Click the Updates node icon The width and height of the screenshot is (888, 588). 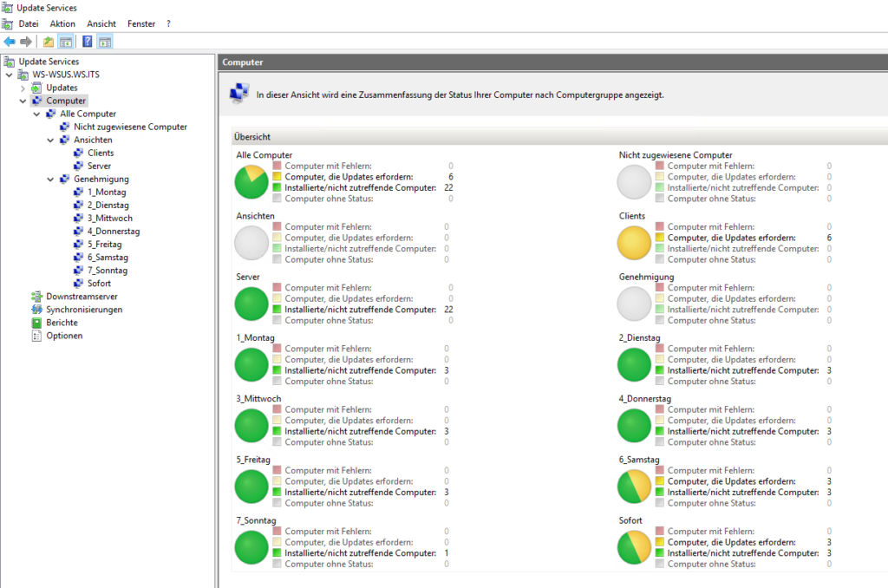(36, 88)
